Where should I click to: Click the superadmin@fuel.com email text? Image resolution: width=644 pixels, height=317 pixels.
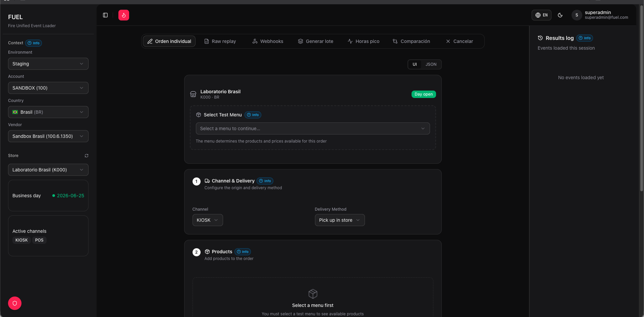click(606, 17)
